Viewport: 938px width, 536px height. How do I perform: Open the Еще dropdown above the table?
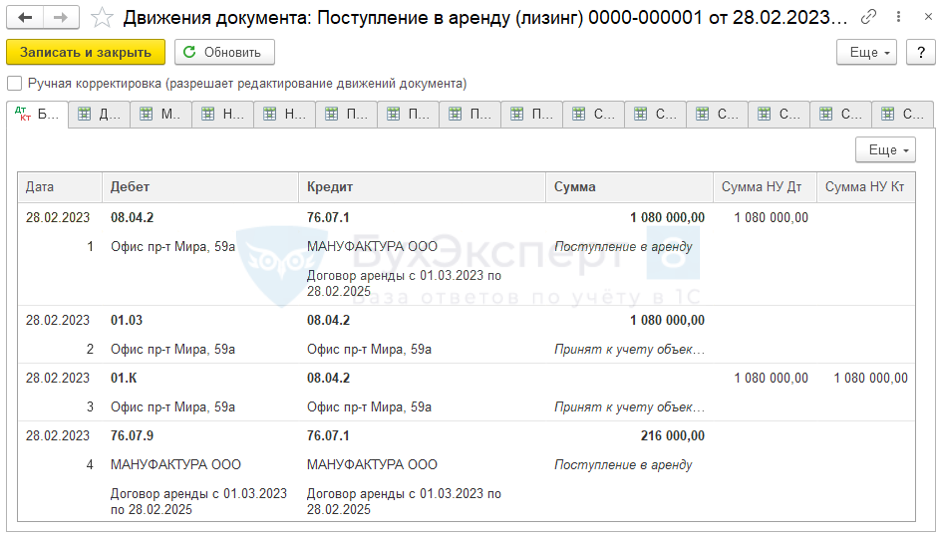(885, 150)
